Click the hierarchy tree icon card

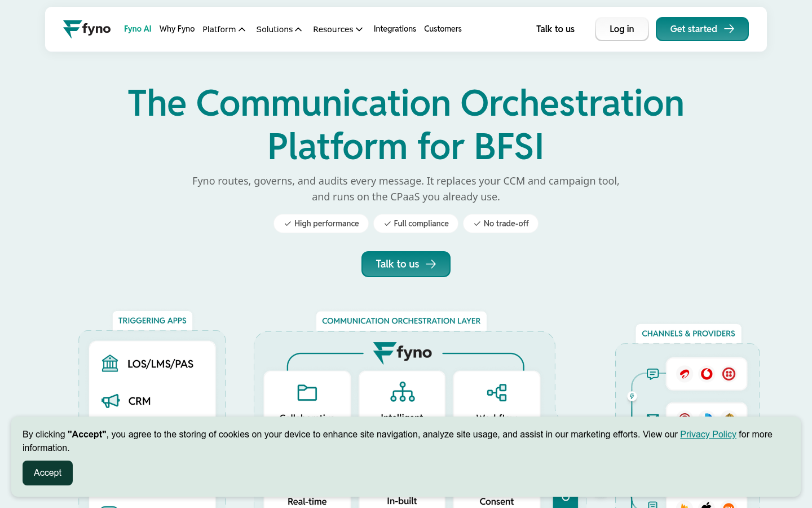(403, 393)
